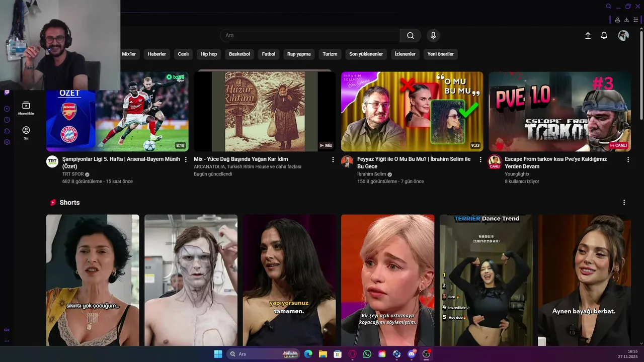Open options for Escape From Tarkov stream
This screenshot has height=362, width=644.
click(x=628, y=159)
